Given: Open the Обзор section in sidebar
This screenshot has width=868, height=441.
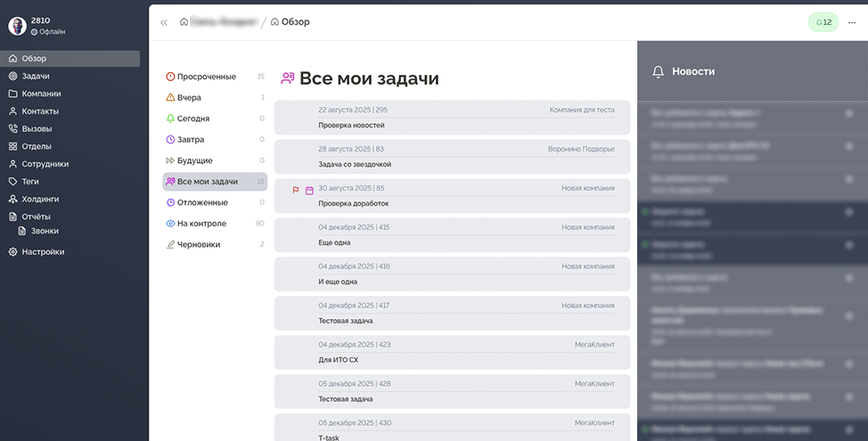Looking at the screenshot, I should click(70, 59).
